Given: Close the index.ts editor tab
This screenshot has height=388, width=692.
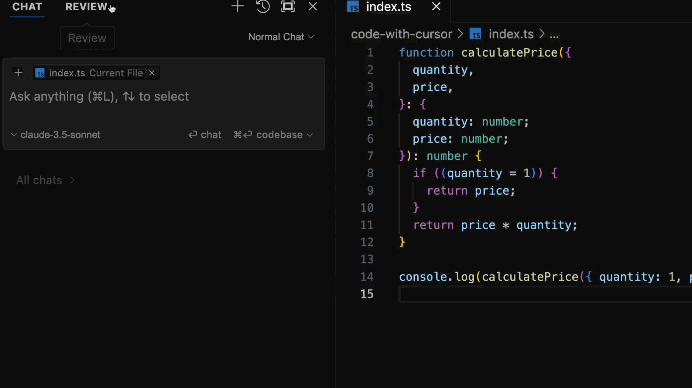Looking at the screenshot, I should pos(436,7).
